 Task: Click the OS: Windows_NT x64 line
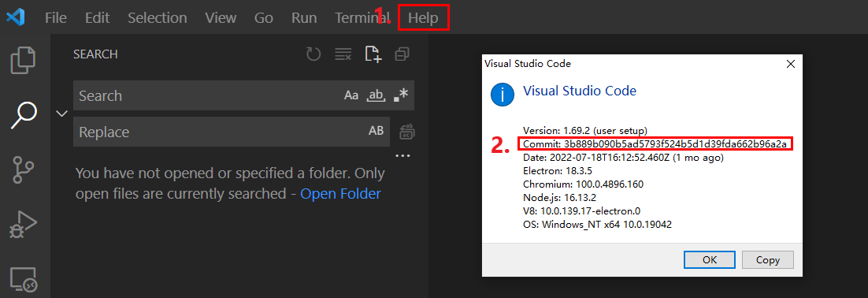pyautogui.click(x=597, y=225)
